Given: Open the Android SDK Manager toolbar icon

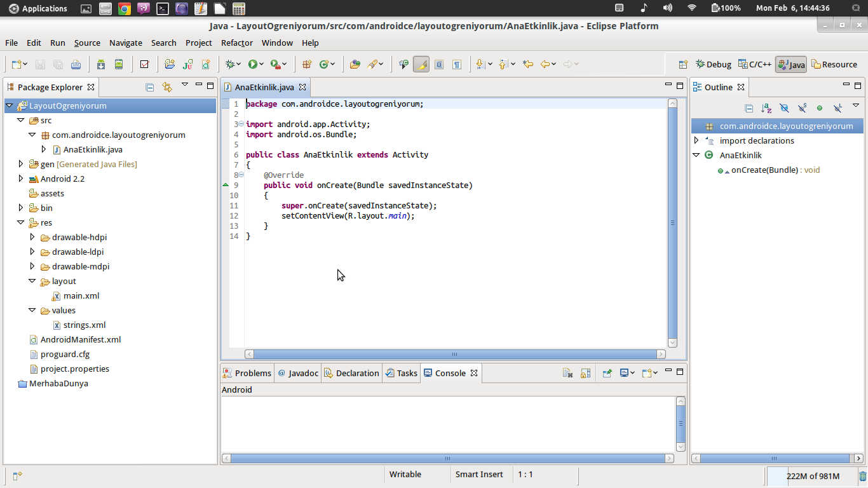Looking at the screenshot, I should coord(101,64).
